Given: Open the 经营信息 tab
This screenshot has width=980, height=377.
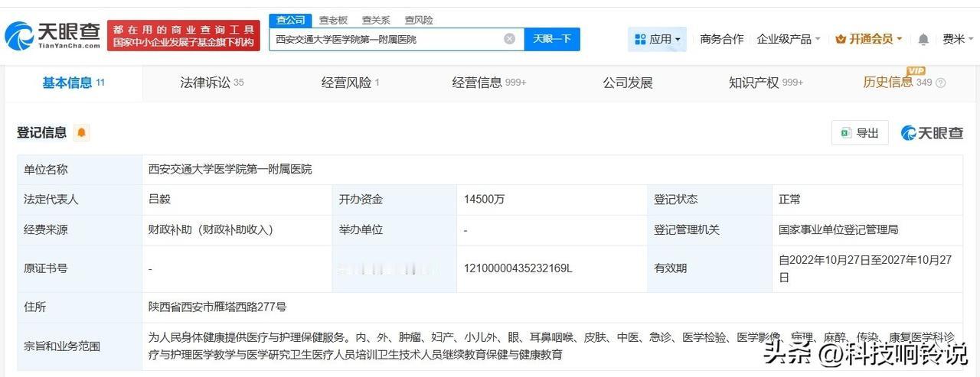Looking at the screenshot, I should pos(489,83).
